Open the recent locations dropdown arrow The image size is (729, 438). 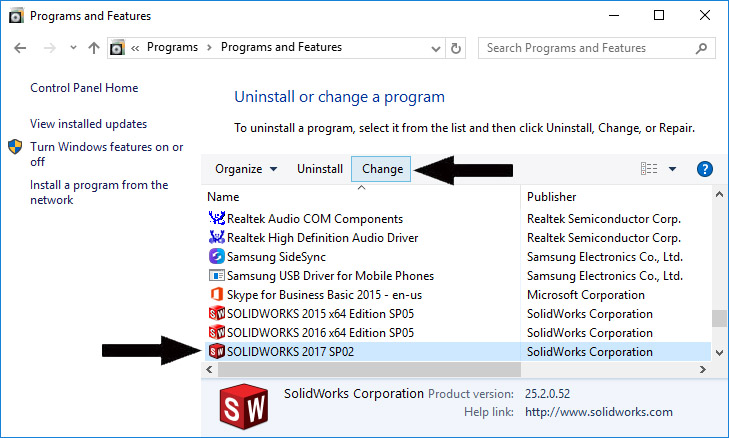point(73,47)
